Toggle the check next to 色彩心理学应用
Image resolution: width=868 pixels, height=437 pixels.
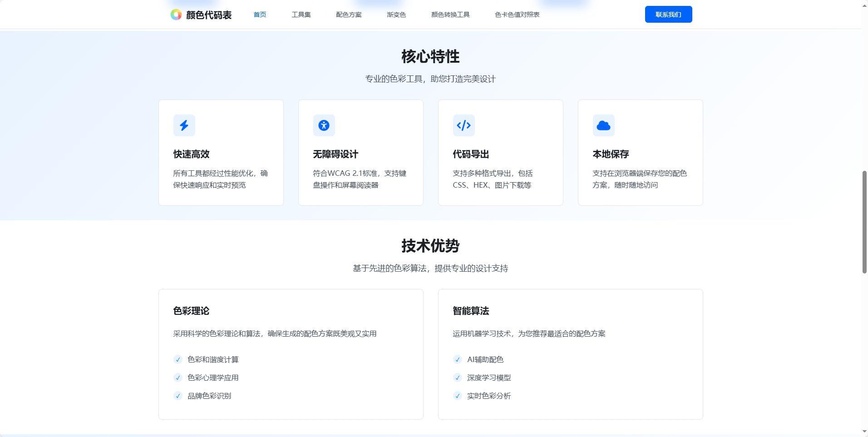pos(178,377)
